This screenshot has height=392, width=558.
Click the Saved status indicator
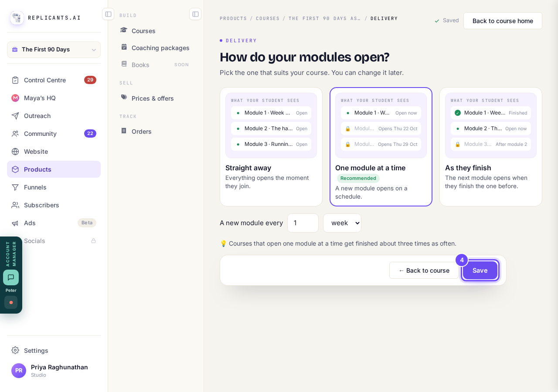pos(446,20)
